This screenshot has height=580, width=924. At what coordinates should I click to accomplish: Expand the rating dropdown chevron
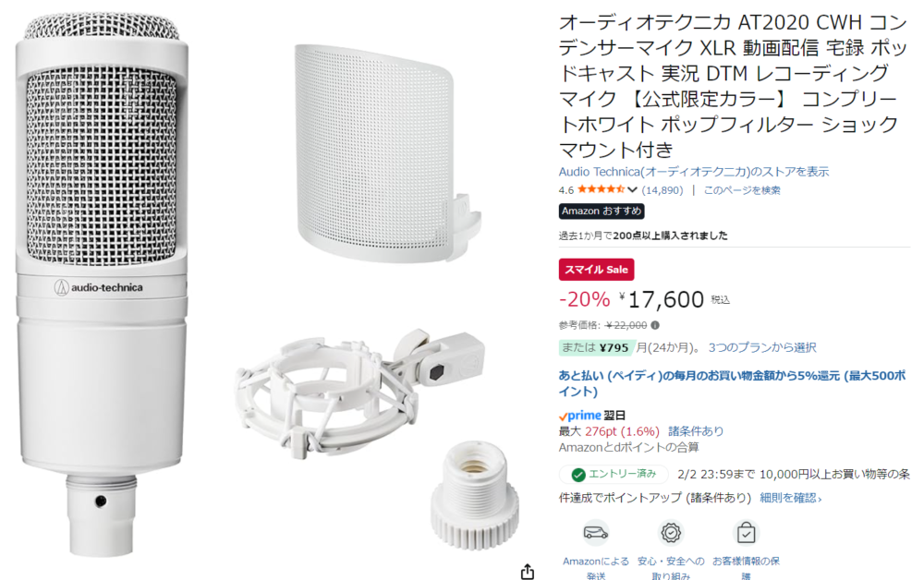pos(632,189)
